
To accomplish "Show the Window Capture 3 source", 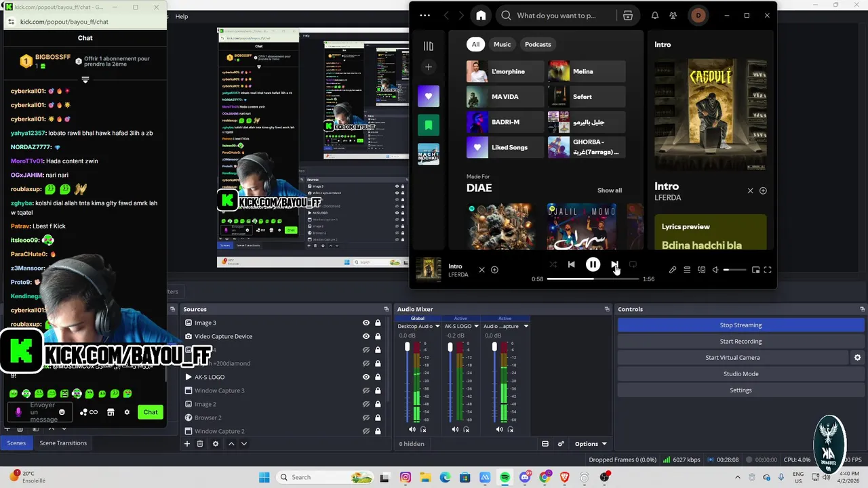I will (x=366, y=390).
